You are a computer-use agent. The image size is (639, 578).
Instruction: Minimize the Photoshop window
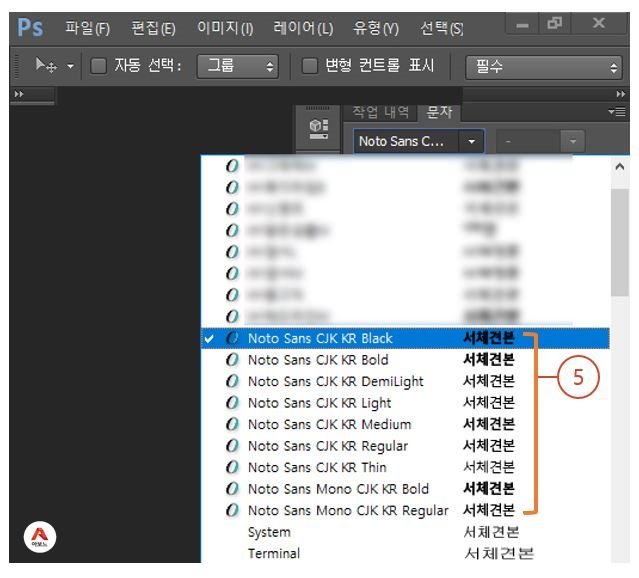522,25
